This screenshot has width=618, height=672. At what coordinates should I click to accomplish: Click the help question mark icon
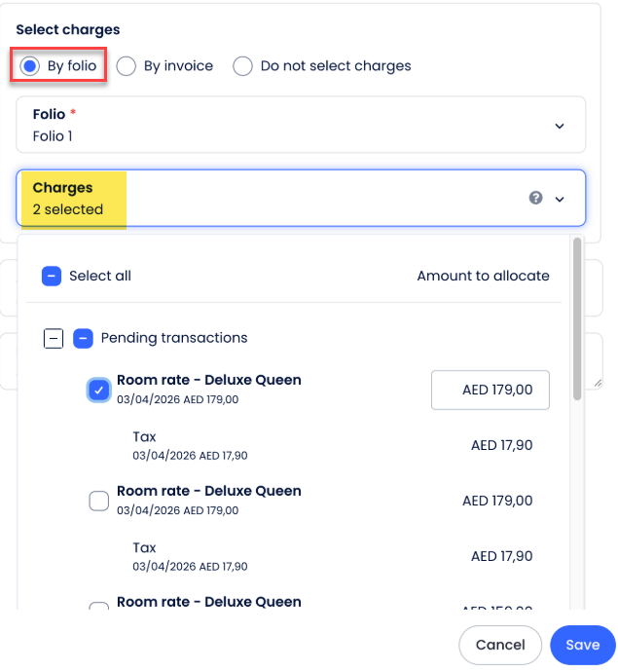pos(535,198)
